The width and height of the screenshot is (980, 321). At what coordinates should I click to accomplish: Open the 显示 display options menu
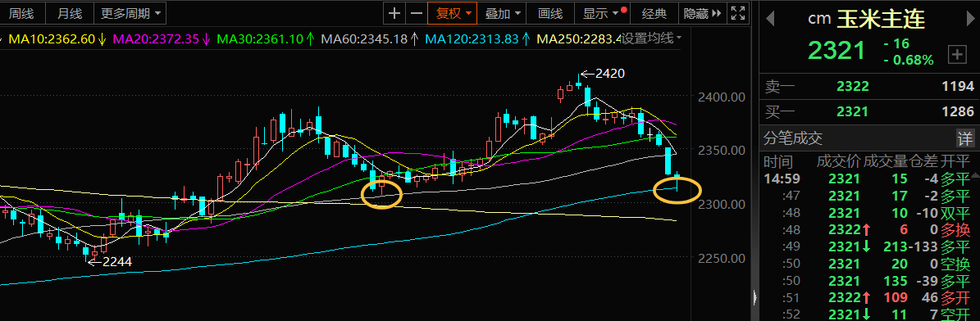(601, 13)
